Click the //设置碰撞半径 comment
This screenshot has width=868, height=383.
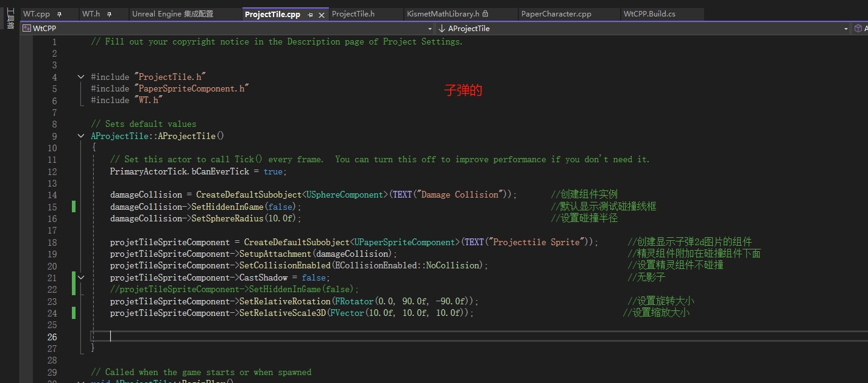[x=584, y=218]
